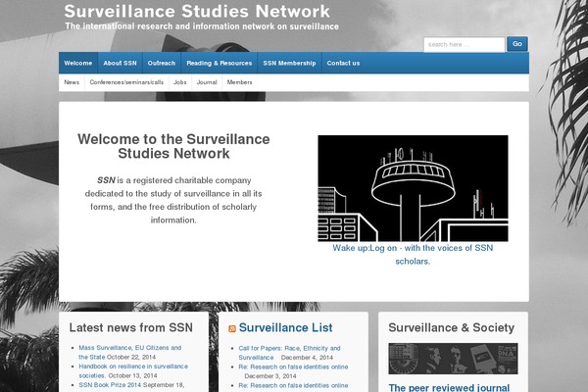Click the site tagline about international research network
The width and height of the screenshot is (588, 392).
202,26
